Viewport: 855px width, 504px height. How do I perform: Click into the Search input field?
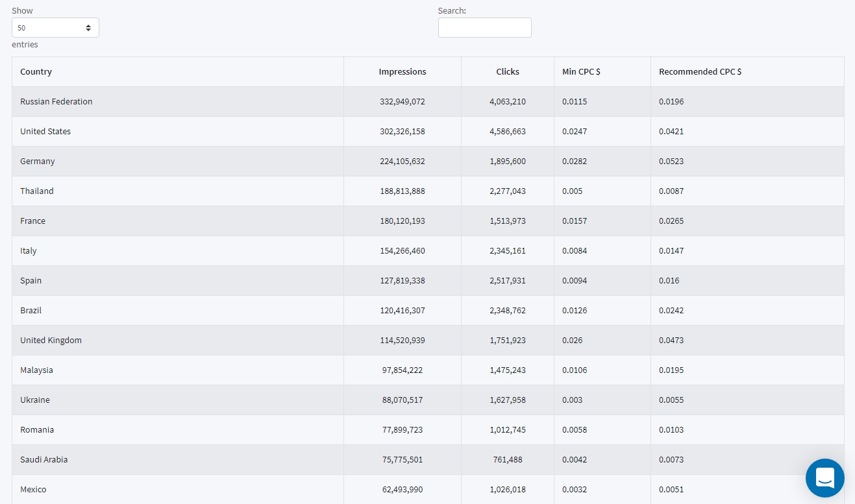(x=484, y=28)
